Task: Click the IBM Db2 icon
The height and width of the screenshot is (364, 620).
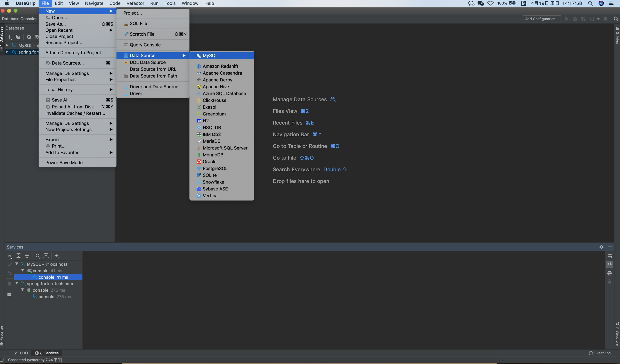Action: pyautogui.click(x=199, y=134)
